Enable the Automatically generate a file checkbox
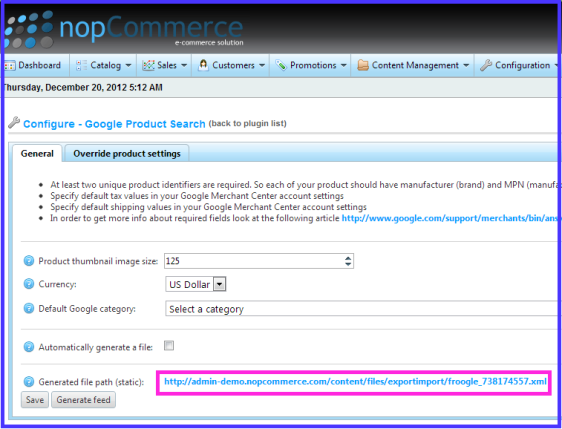Viewport: 562px width, 429px height. click(169, 345)
